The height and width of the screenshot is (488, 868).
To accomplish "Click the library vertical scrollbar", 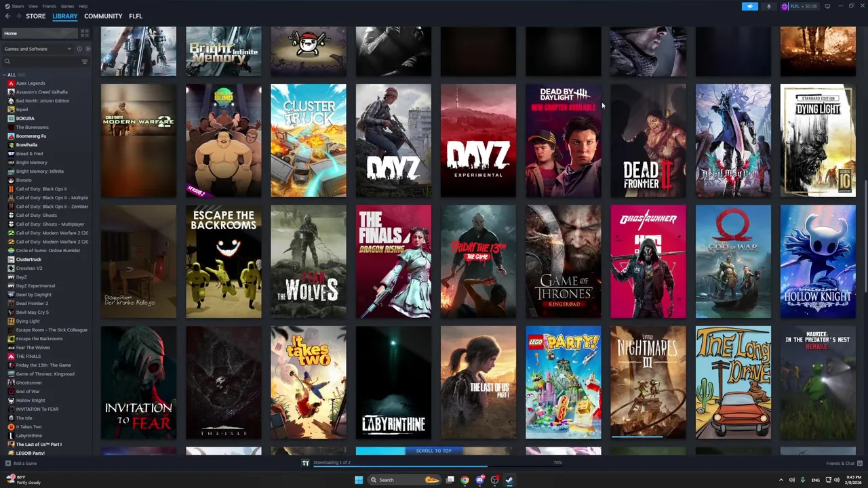I will [865, 237].
